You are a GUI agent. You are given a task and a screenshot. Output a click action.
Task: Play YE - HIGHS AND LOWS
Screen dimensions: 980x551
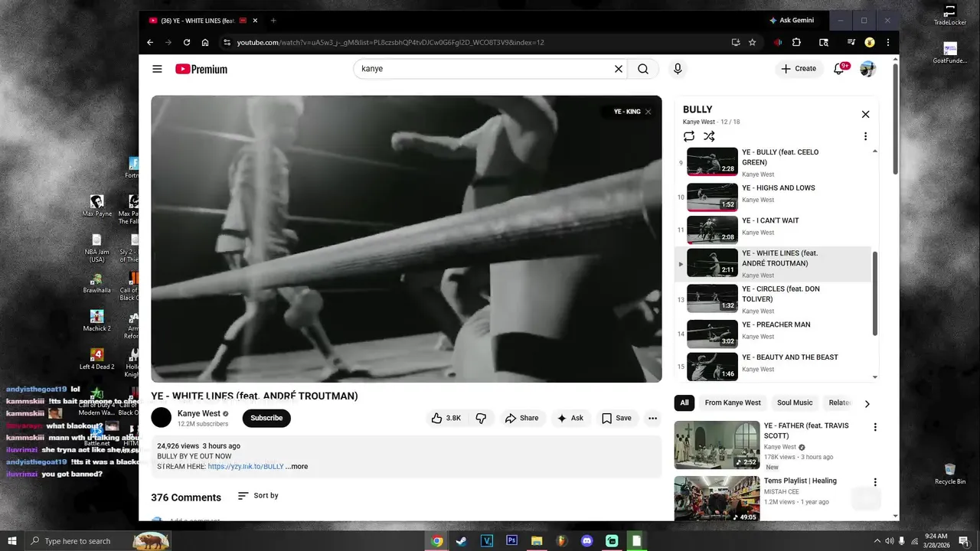[773, 197]
